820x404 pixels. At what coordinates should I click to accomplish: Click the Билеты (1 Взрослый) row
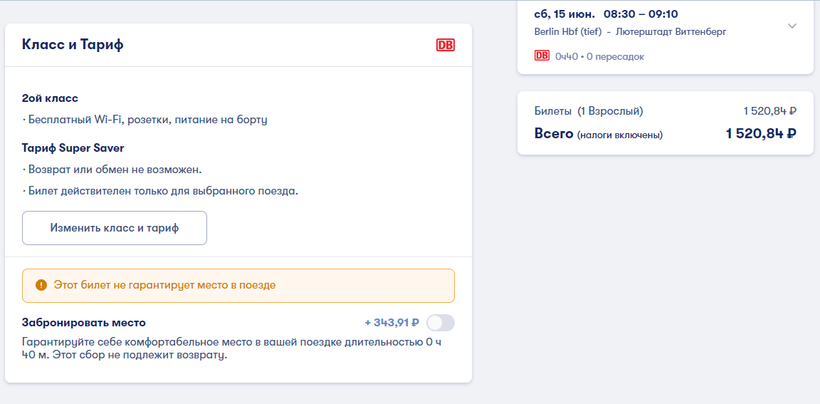click(665, 111)
